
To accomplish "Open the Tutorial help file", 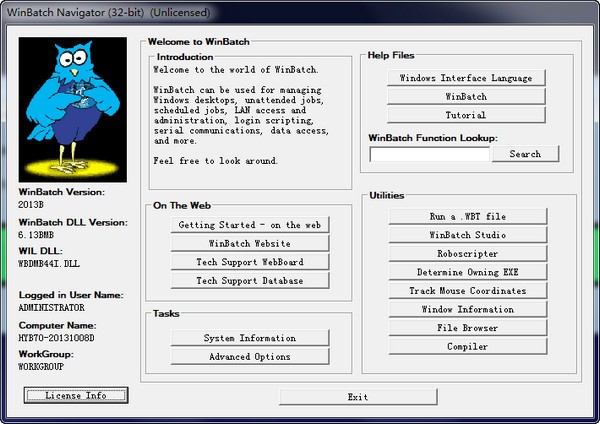I will (x=466, y=116).
